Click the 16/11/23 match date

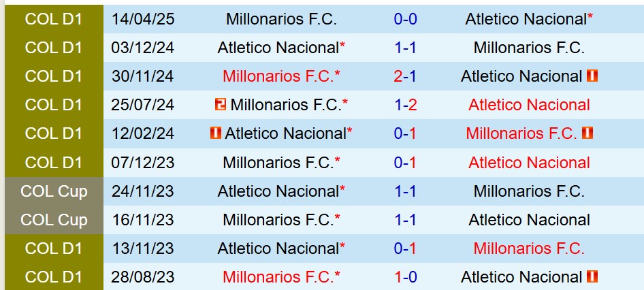145,220
